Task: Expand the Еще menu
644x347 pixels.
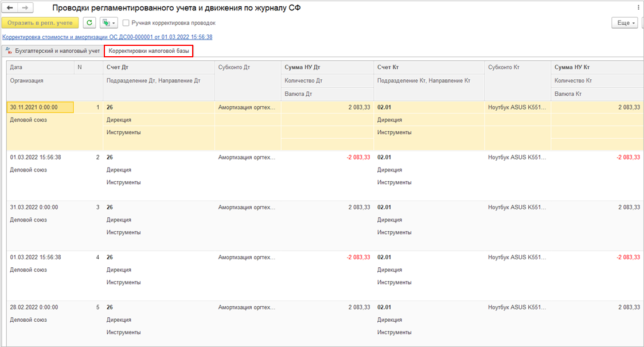Action: pyautogui.click(x=625, y=23)
